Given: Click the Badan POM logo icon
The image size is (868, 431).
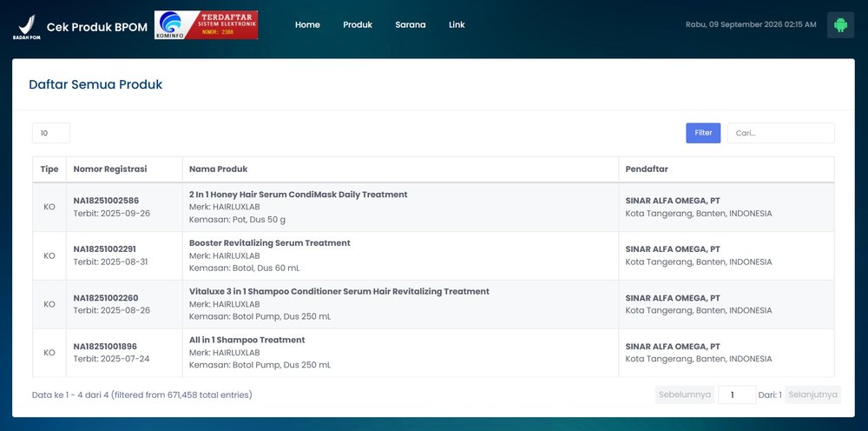Looking at the screenshot, I should point(27,27).
